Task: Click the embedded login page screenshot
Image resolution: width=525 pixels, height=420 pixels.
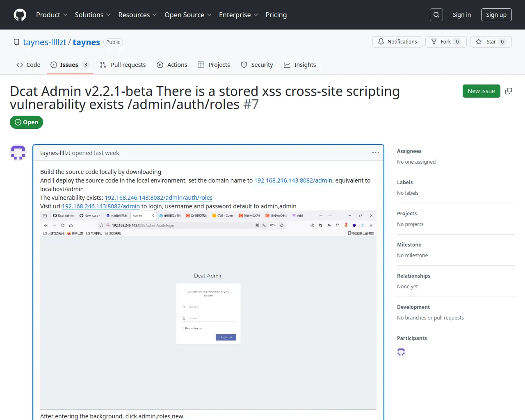Action: [208, 310]
